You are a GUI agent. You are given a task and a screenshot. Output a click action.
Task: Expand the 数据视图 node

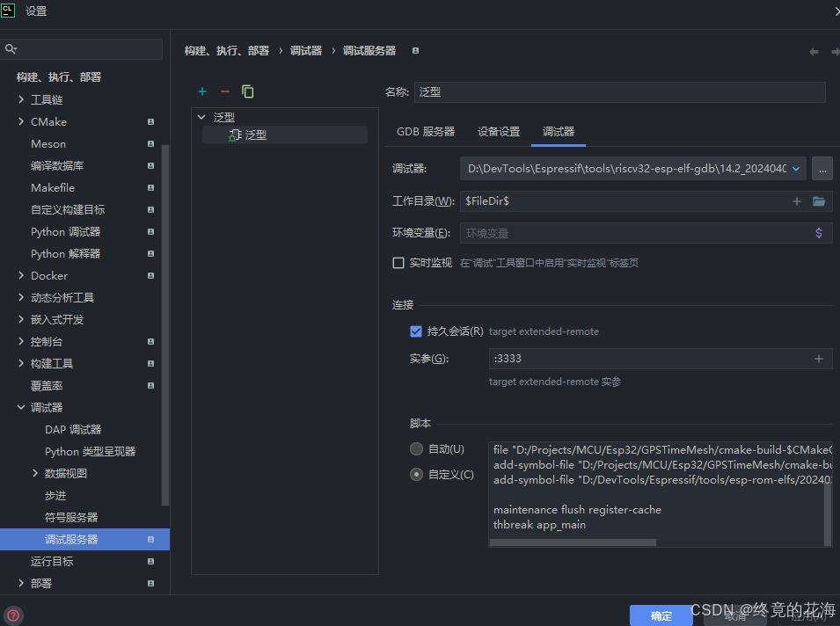pyautogui.click(x=35, y=473)
